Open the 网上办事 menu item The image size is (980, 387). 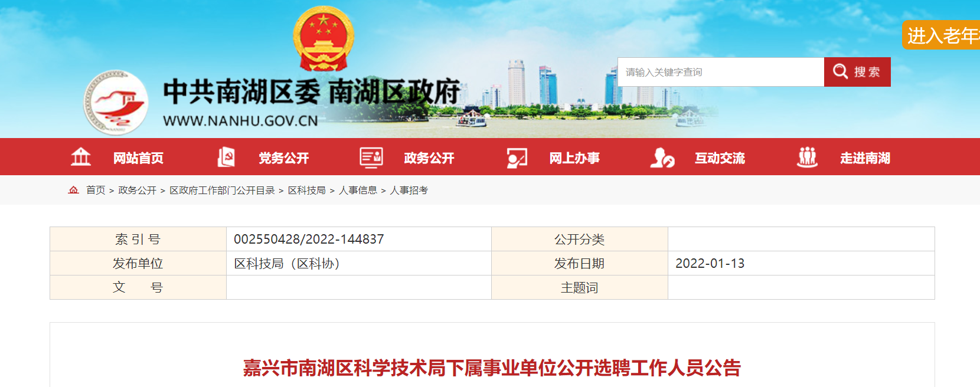coord(574,158)
